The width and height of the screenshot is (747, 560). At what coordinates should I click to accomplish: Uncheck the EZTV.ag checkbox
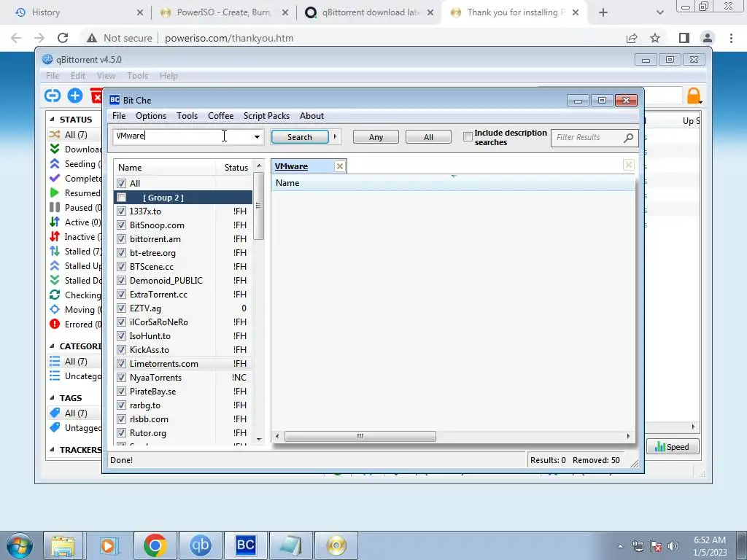(122, 308)
